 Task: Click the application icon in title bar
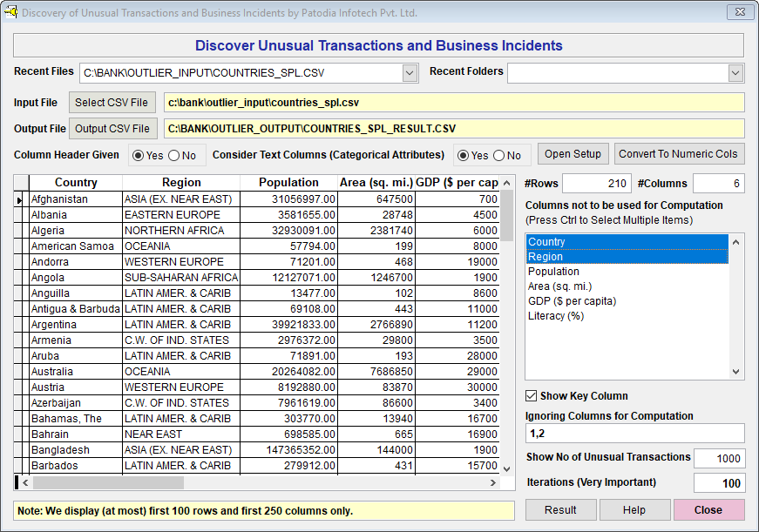[x=11, y=12]
